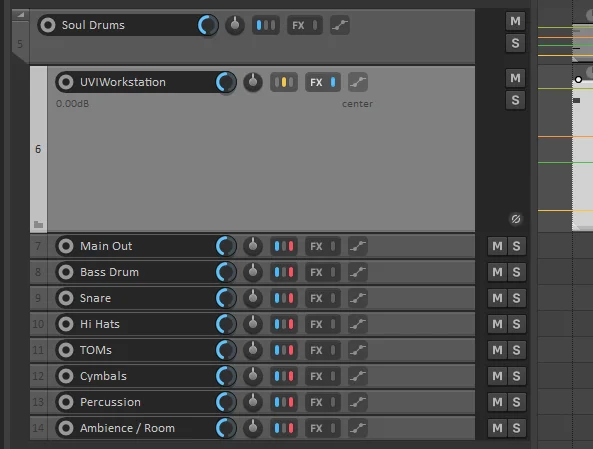The height and width of the screenshot is (449, 593).
Task: Solo the Bass Drum track
Action: [x=517, y=272]
